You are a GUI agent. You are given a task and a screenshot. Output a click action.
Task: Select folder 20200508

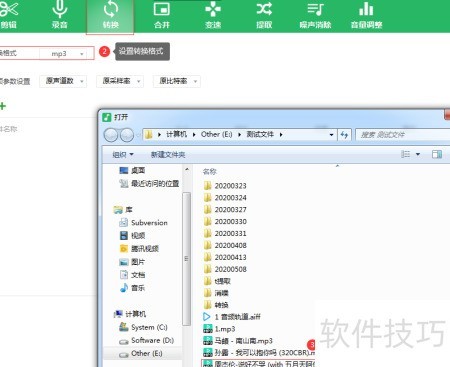tap(226, 269)
